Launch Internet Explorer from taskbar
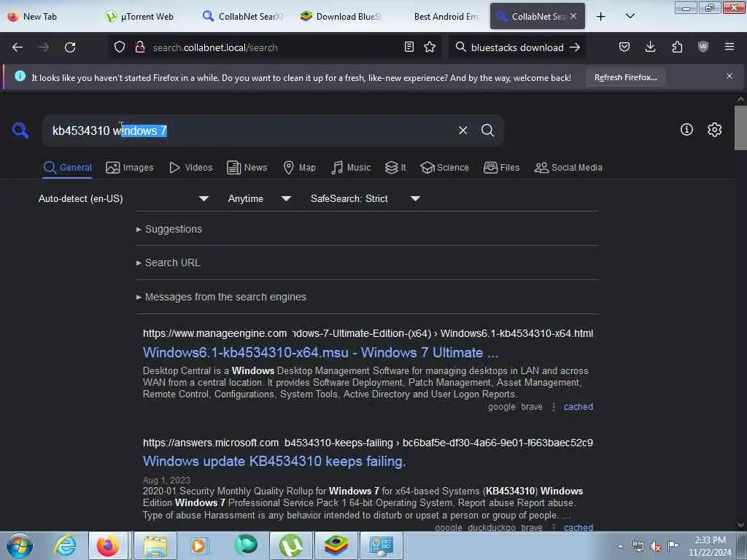Viewport: 747px width, 560px height. [x=65, y=545]
